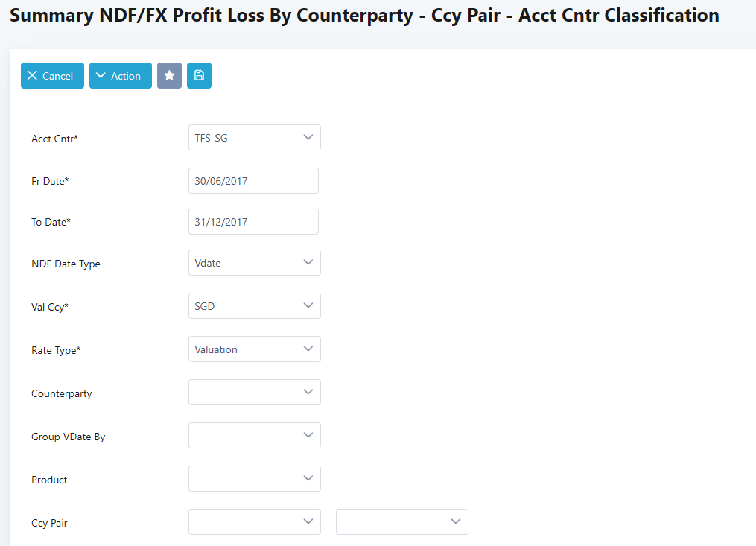756x546 pixels.
Task: Open the first Ccy Pair dropdown
Action: pyautogui.click(x=254, y=522)
